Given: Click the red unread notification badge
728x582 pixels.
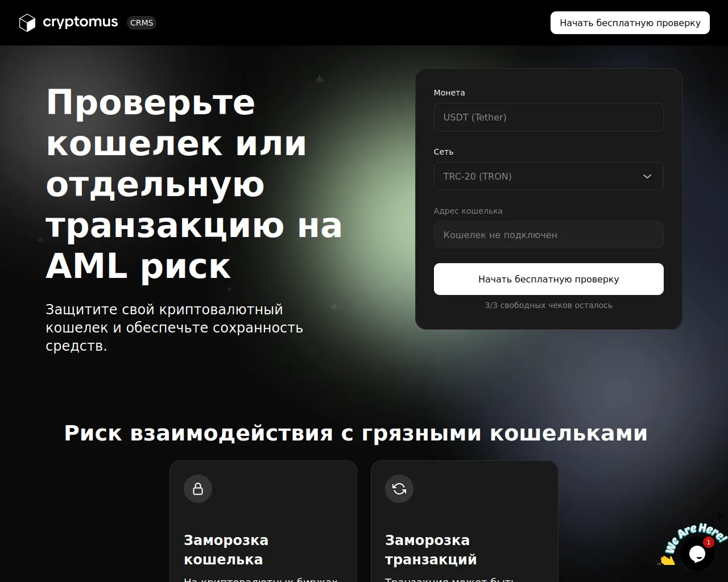Looking at the screenshot, I should (x=709, y=542).
